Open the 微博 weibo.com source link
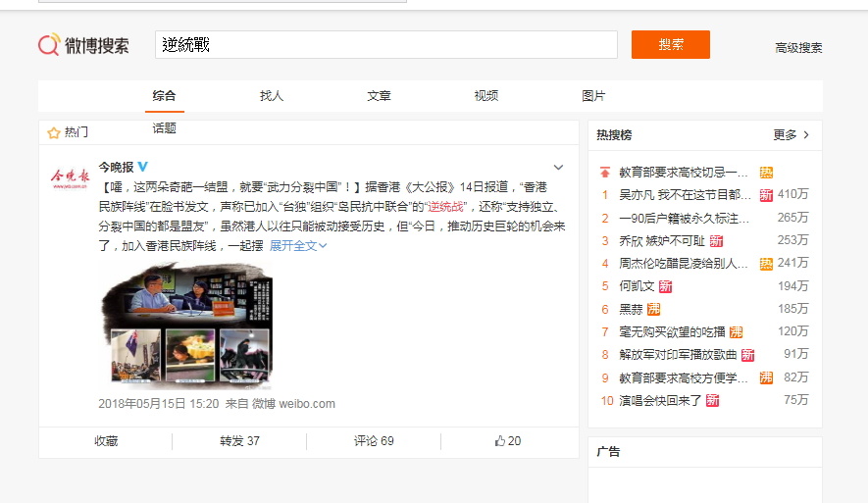Image resolution: width=868 pixels, height=503 pixels. pyautogui.click(x=293, y=404)
